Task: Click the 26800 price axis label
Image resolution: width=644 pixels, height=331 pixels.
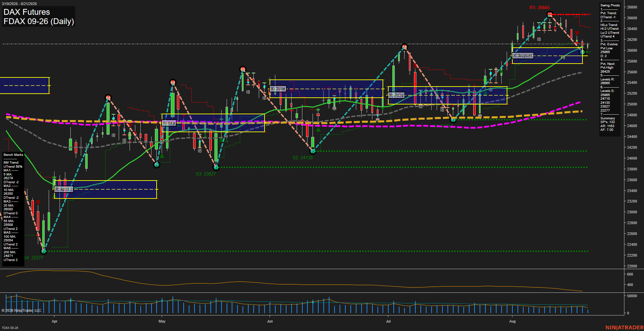Action: 632,7
